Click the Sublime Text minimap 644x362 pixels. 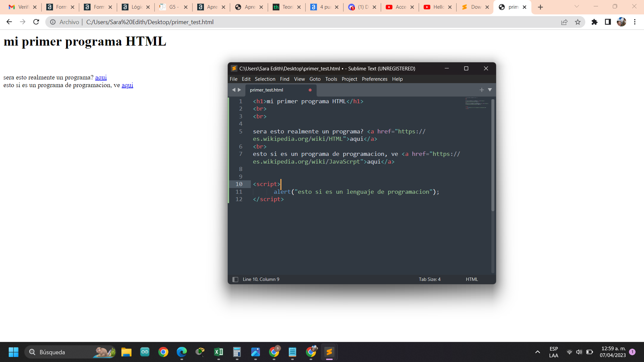point(476,103)
